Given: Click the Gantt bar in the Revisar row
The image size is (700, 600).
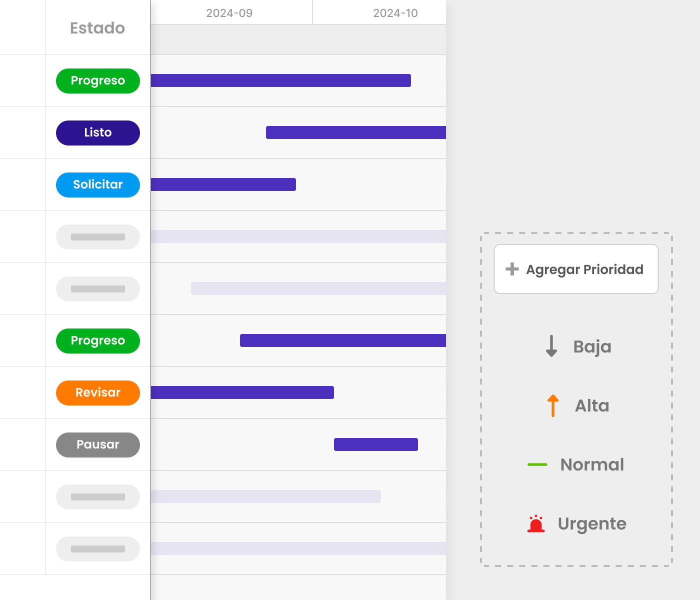Looking at the screenshot, I should tap(242, 392).
